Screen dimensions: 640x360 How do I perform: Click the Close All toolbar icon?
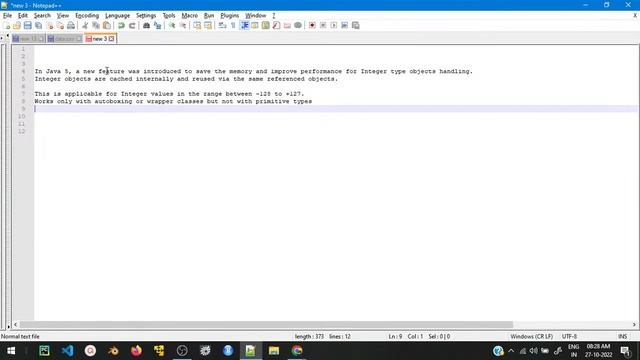tap(60, 25)
